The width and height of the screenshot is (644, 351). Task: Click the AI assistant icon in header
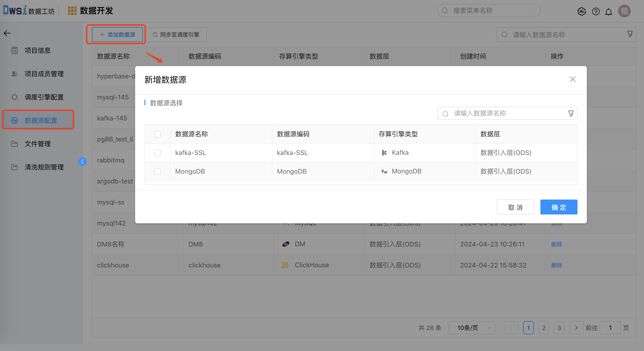(581, 11)
